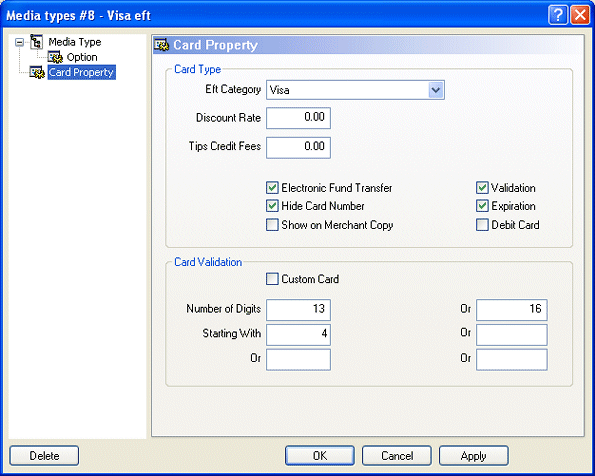This screenshot has width=595, height=476.
Task: Check the Custom Card option
Action: tap(272, 279)
